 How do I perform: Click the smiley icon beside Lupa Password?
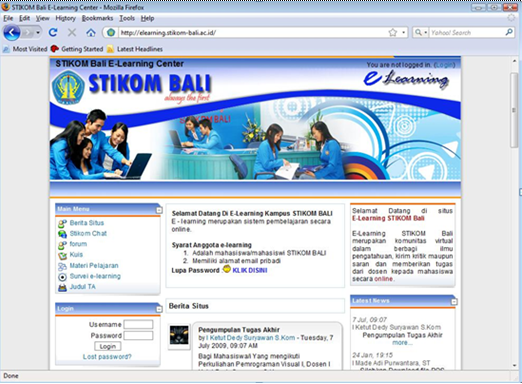227,269
